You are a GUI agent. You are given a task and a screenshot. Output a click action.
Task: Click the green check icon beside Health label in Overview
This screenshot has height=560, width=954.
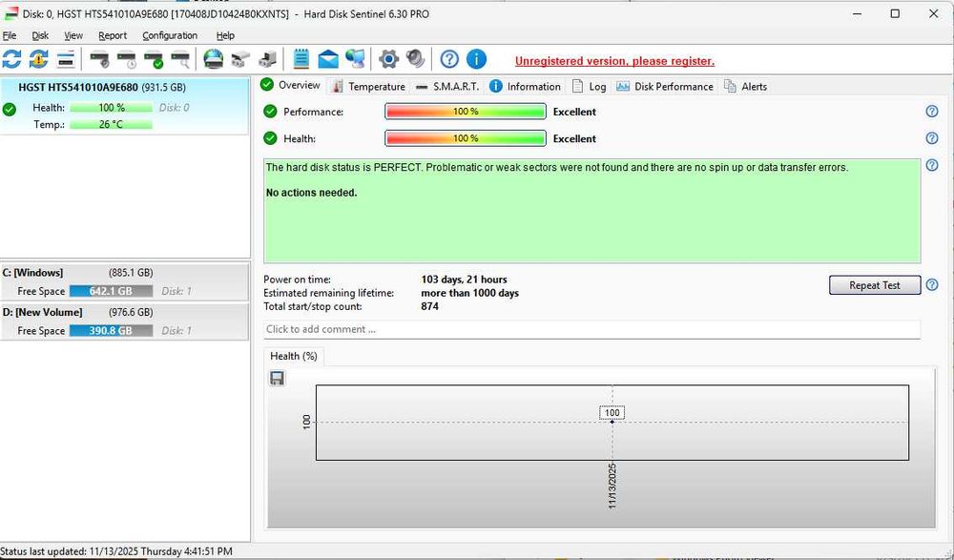click(270, 138)
